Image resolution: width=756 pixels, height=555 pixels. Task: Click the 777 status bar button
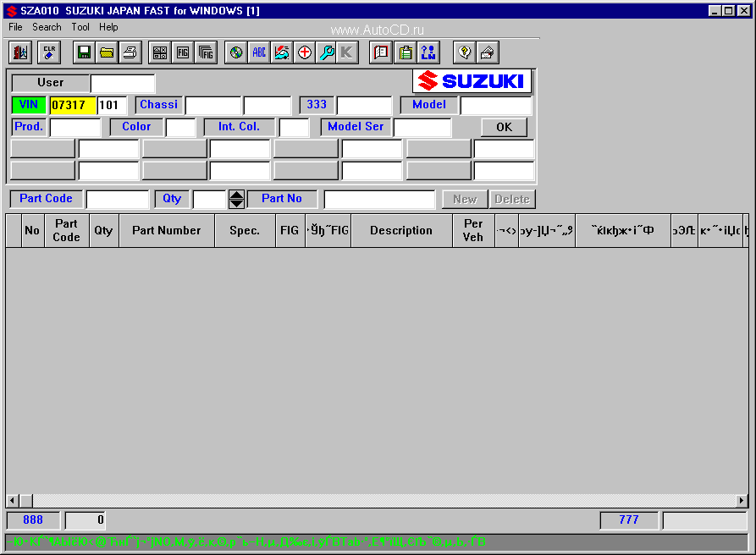click(629, 519)
